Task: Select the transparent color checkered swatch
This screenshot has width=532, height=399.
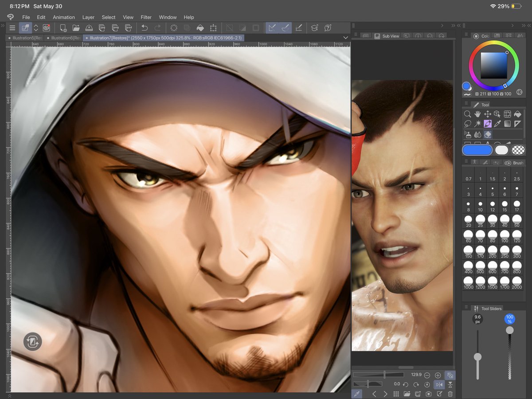Action: coord(518,150)
